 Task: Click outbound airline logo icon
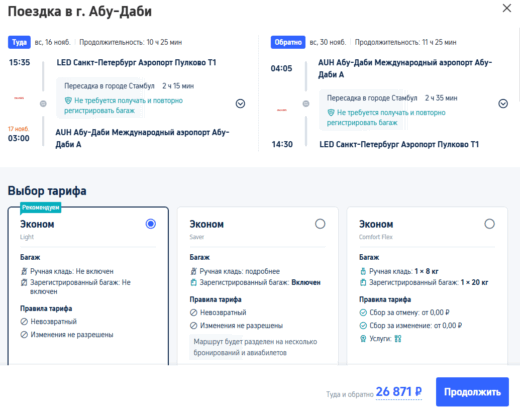pyautogui.click(x=19, y=98)
